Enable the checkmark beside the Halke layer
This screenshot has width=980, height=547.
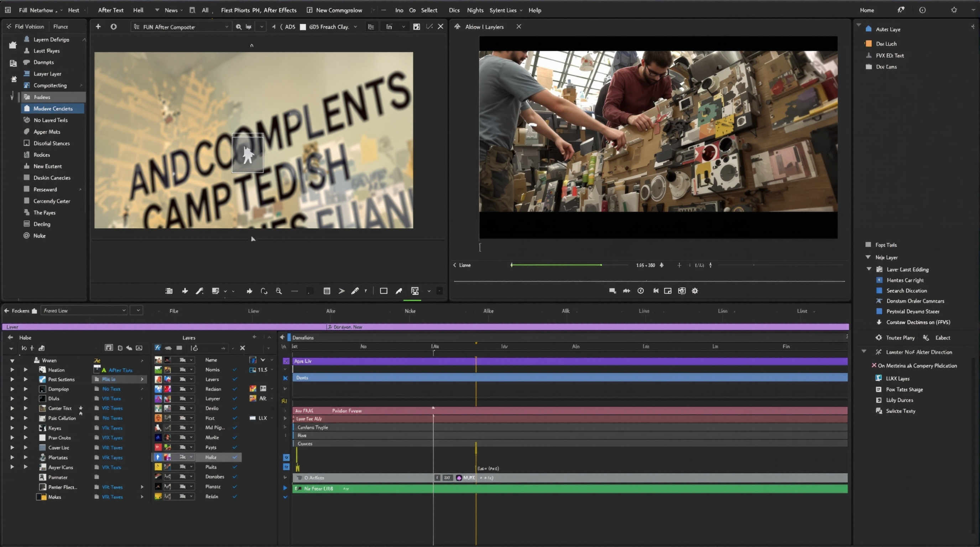(235, 457)
